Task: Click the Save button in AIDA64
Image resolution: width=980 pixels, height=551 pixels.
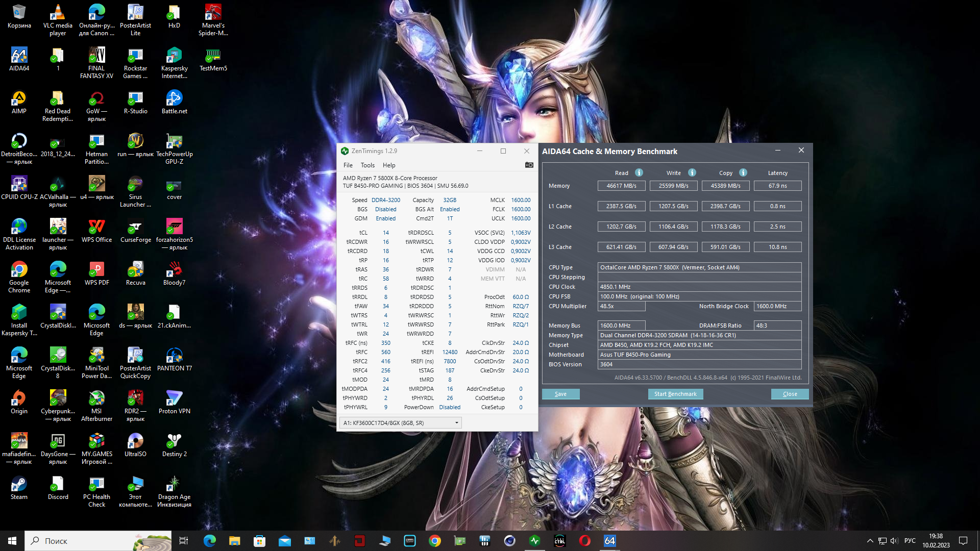Action: point(560,394)
